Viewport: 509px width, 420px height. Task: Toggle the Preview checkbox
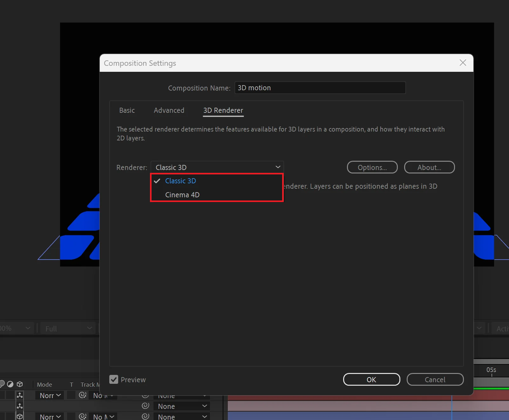[x=114, y=379]
